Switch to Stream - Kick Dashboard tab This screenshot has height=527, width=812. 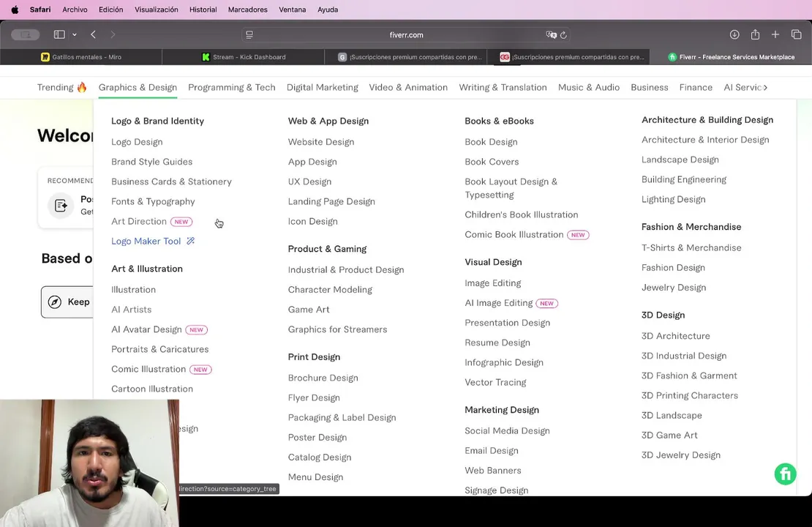point(244,57)
